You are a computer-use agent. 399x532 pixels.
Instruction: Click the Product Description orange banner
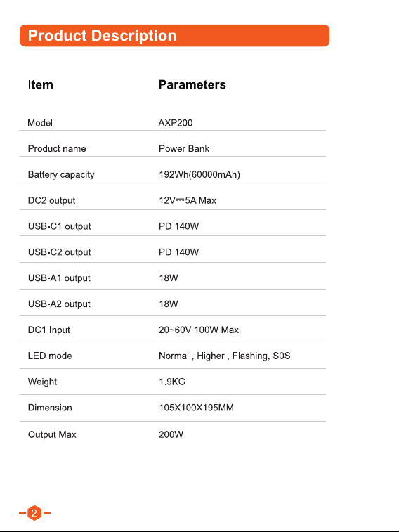pos(175,36)
